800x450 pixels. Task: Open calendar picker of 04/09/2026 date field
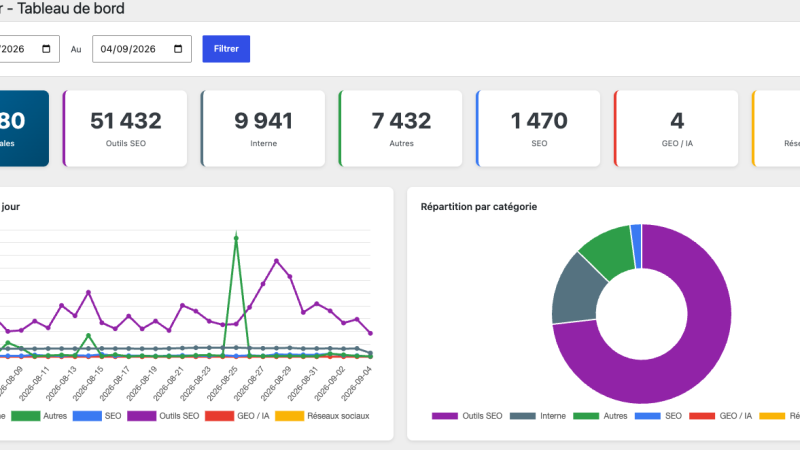point(178,49)
